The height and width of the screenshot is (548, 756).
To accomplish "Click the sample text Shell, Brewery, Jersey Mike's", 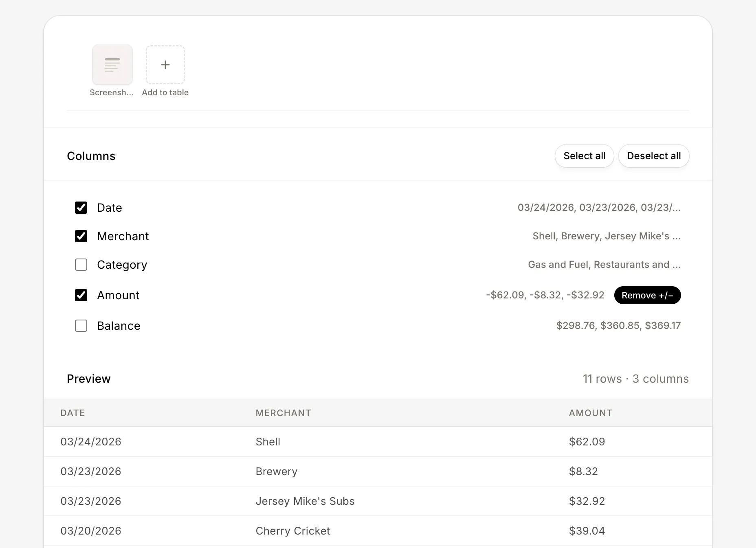I will pos(607,236).
